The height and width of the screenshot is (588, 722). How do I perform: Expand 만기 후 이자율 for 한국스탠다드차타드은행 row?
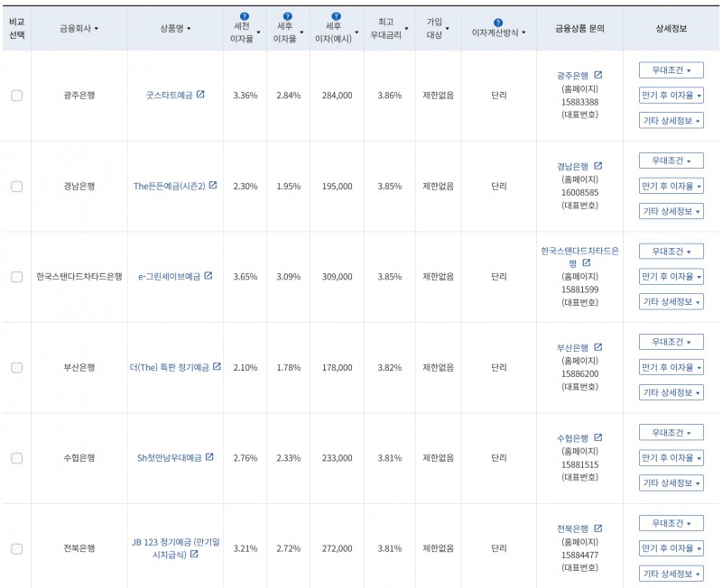point(671,277)
